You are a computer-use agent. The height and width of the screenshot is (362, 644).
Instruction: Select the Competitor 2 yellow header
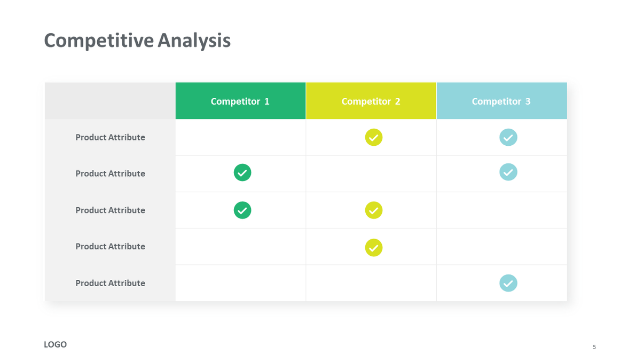371,101
